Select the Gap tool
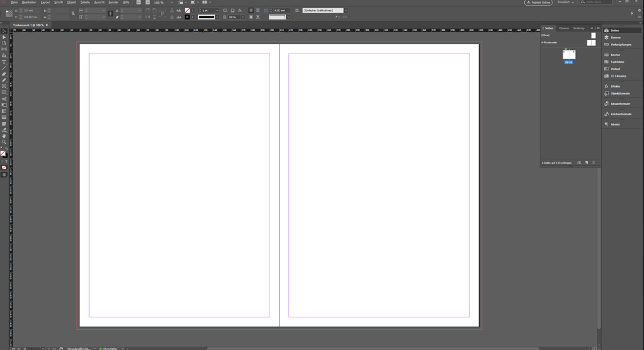The width and height of the screenshot is (644, 350). click(4, 49)
